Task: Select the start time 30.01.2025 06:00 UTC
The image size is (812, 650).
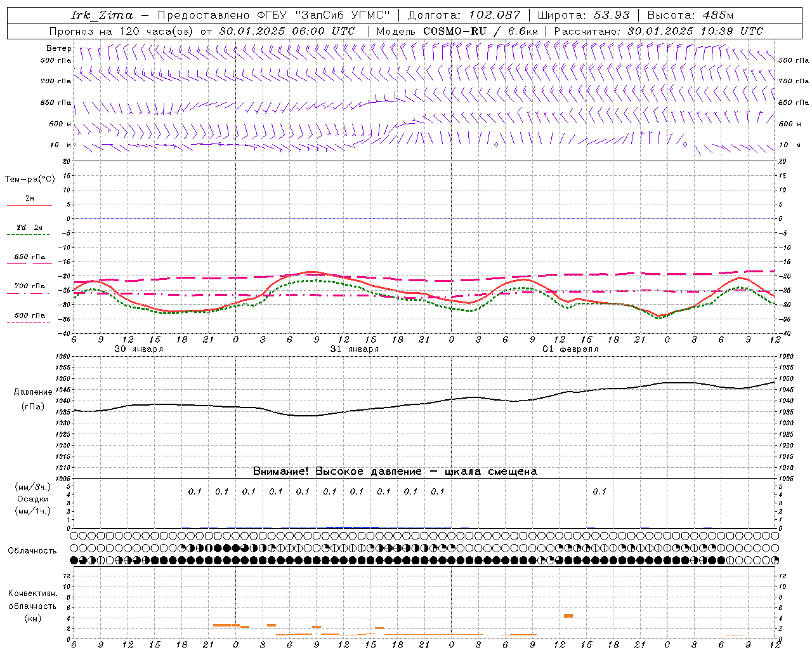Action: tap(287, 31)
